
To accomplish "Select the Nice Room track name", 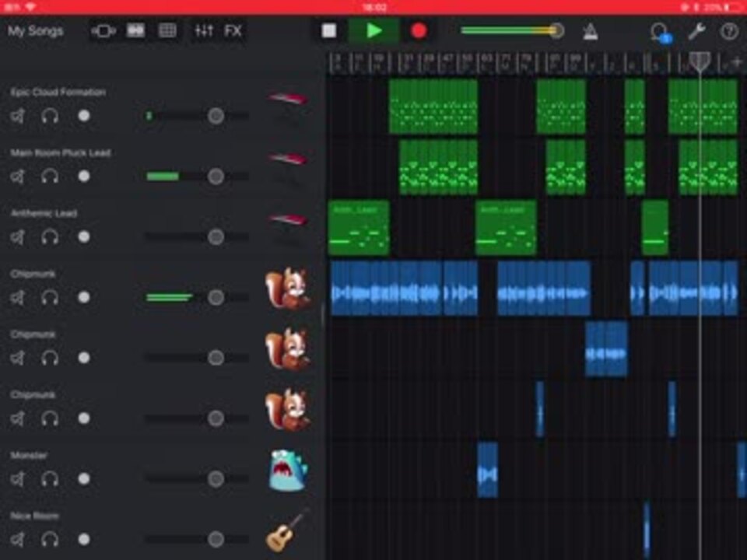I will coord(34,516).
